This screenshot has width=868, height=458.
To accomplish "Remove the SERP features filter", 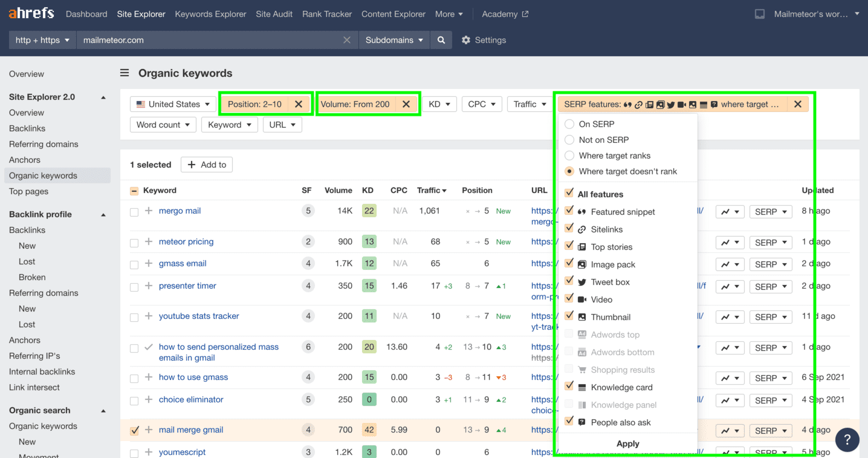I will 798,104.
